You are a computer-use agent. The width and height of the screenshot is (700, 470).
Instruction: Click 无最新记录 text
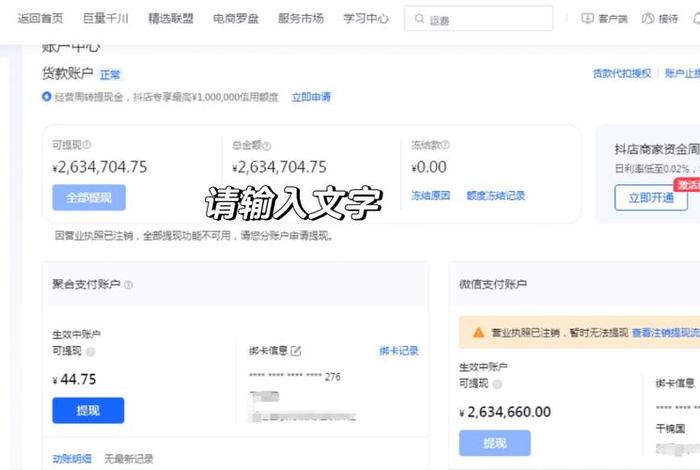click(x=129, y=458)
